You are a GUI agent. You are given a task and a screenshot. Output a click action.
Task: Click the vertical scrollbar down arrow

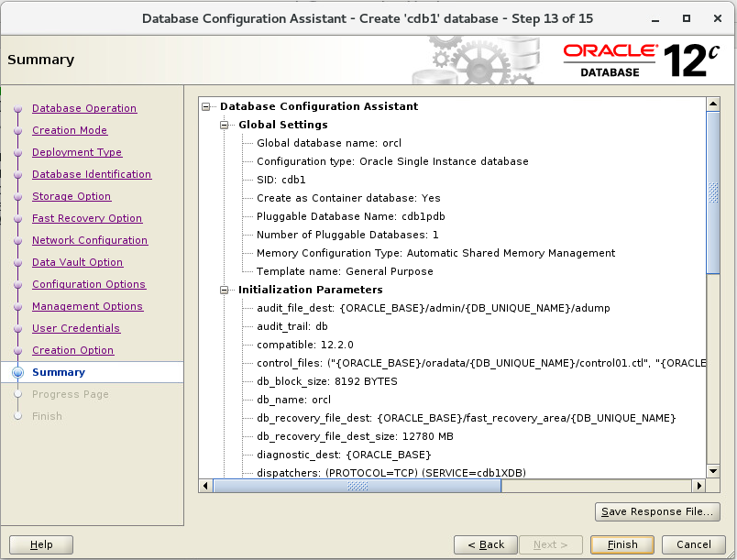(x=713, y=471)
